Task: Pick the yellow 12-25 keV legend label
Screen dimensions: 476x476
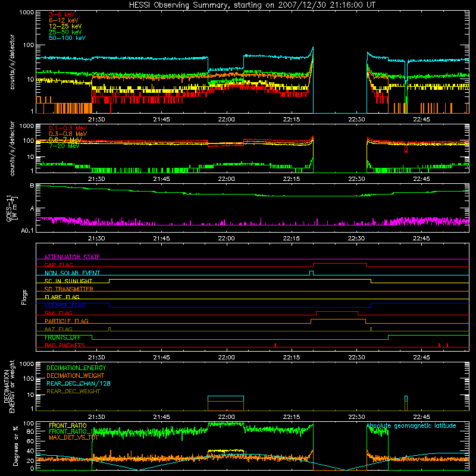Action: [x=65, y=26]
